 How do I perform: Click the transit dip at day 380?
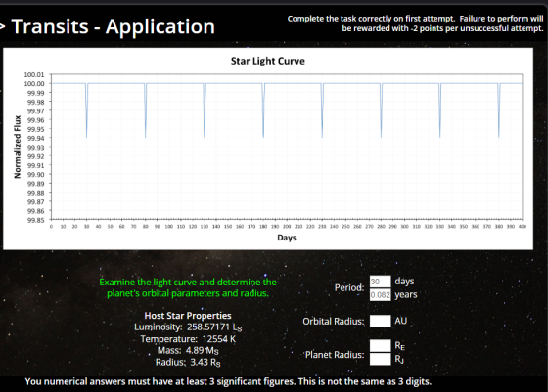point(499,110)
